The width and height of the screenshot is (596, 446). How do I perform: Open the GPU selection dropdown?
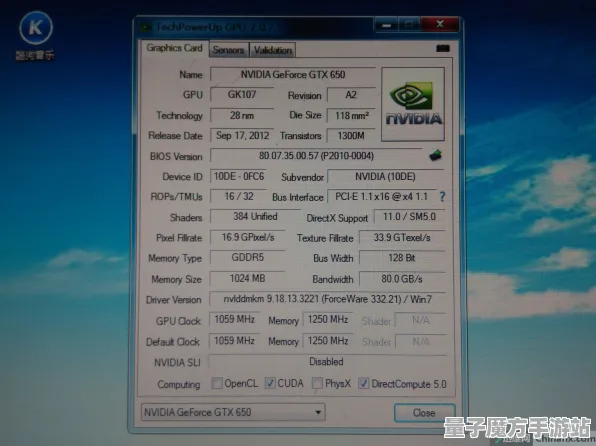[x=233, y=412]
